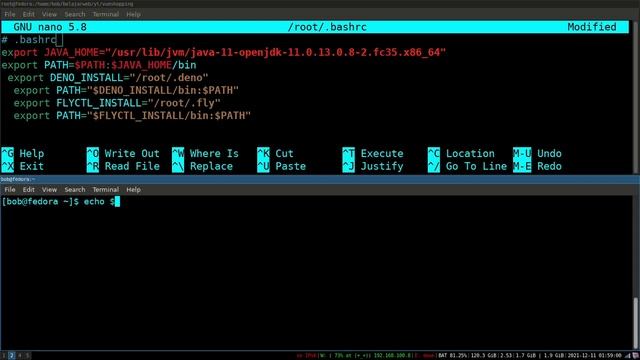Image resolution: width=640 pixels, height=360 pixels.
Task: Open Help menu in nano terminal window
Action: point(133,14)
